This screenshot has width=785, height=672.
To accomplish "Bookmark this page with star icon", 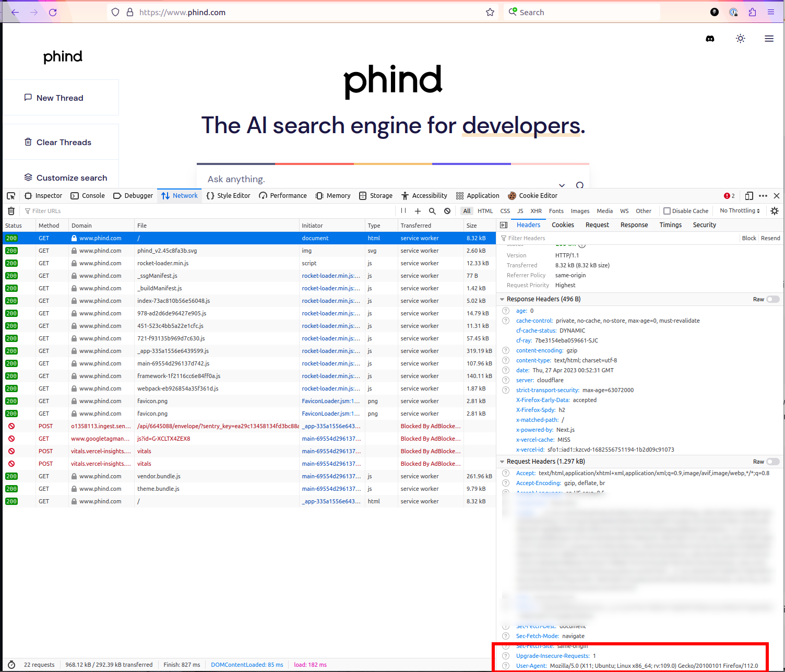I will [x=490, y=12].
